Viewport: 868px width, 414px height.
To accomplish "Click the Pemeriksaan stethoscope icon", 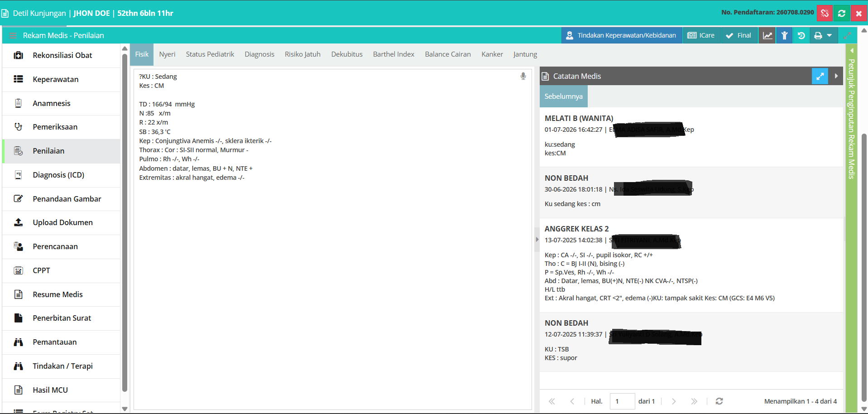I will [18, 127].
